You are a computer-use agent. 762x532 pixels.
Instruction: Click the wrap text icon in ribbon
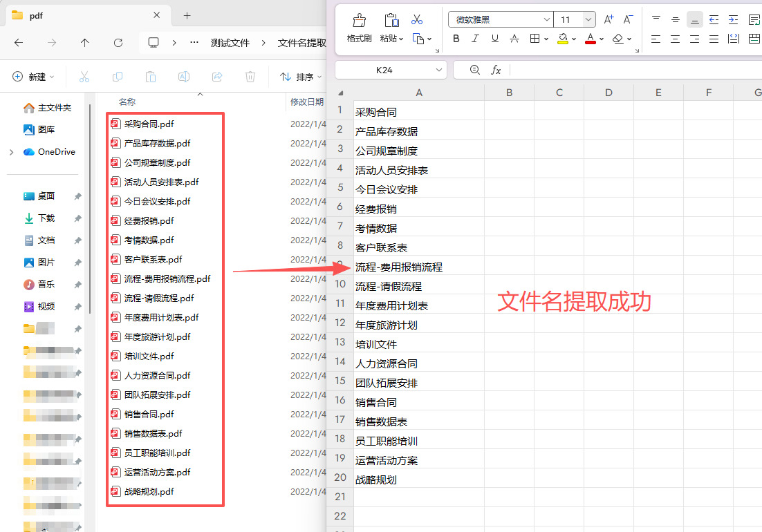(754, 19)
